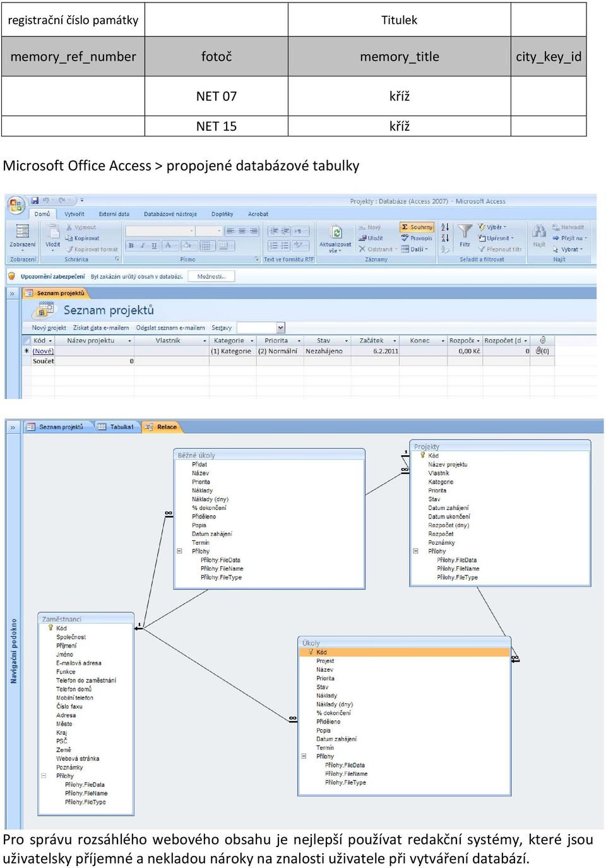Click the key icon beside Kód in Úkoly

coord(311,652)
